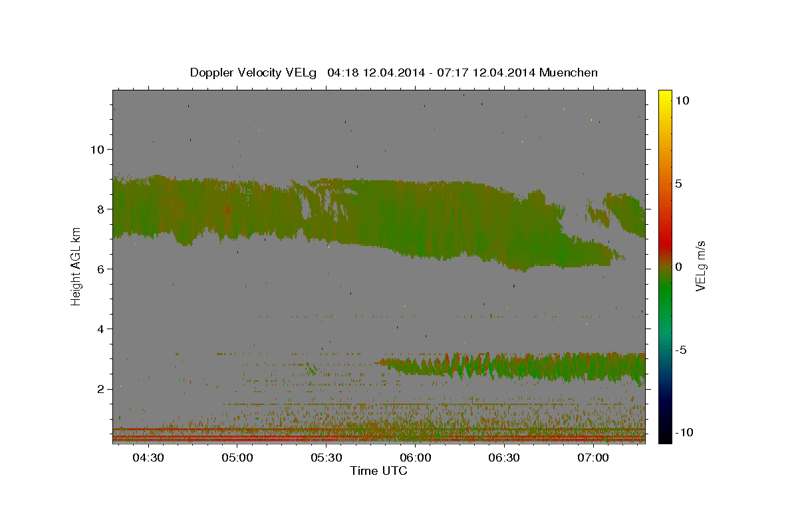Click the 04:30 time tick label
Image resolution: width=798 pixels, height=532 pixels.
[x=148, y=458]
